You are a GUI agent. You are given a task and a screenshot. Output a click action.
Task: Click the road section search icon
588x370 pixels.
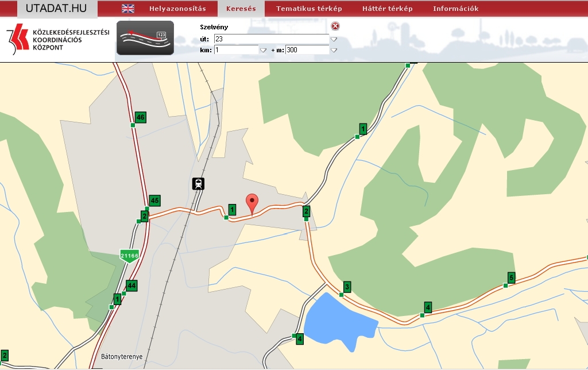tap(145, 38)
